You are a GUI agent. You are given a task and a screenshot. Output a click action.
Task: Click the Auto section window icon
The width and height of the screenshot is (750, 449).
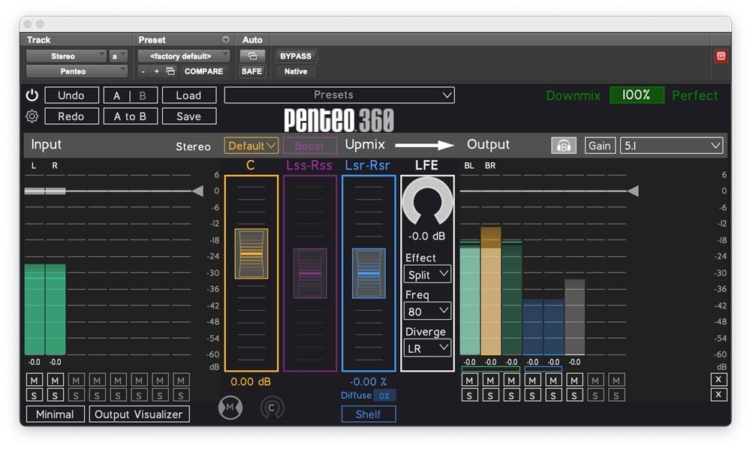pos(252,56)
